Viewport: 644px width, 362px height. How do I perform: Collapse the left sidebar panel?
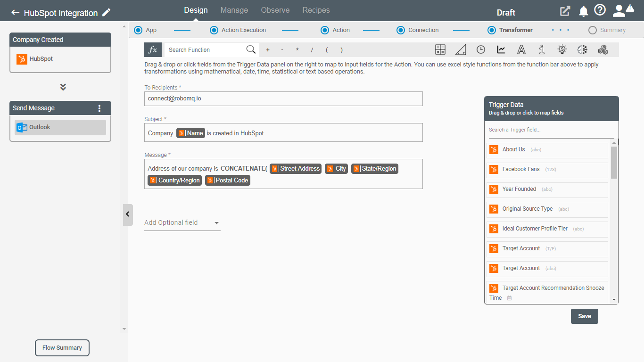(128, 214)
